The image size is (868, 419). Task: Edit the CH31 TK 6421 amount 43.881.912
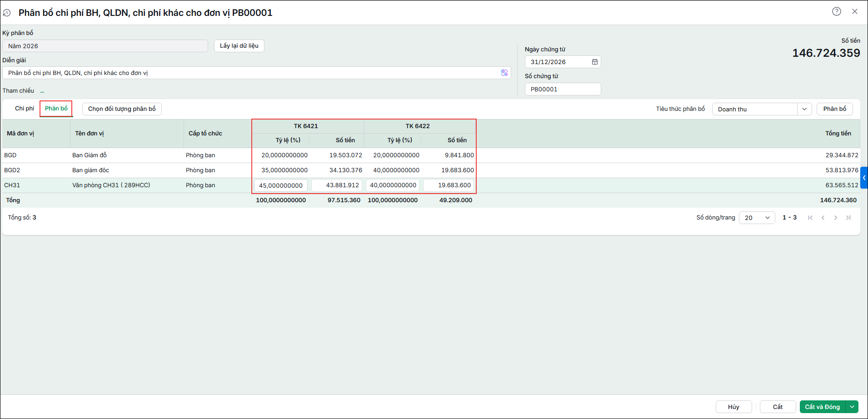pyautogui.click(x=337, y=185)
